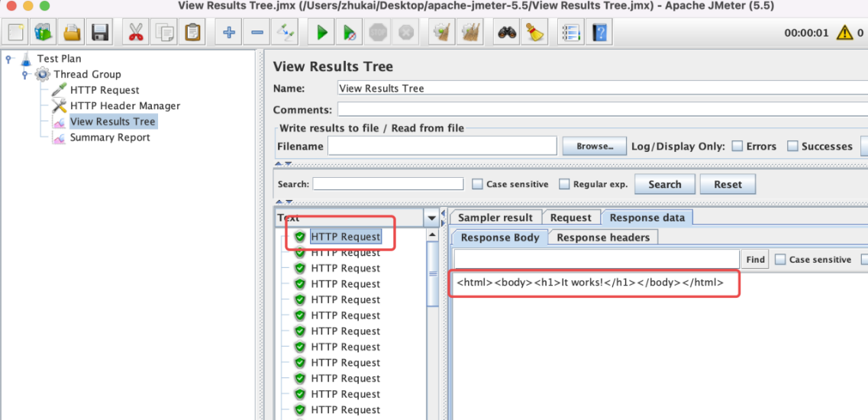Open Search with the binoculars icon
The width and height of the screenshot is (868, 420).
point(507,33)
